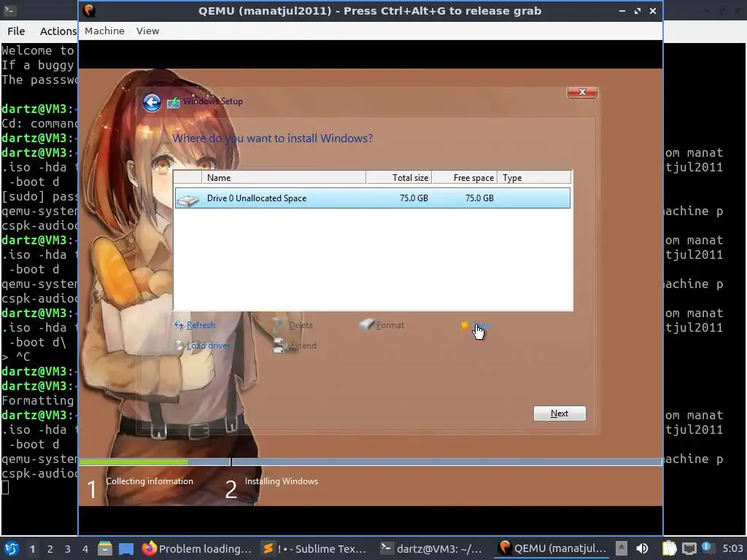Click the tray up-arrow icon
This screenshot has height=560, width=747.
tap(622, 548)
